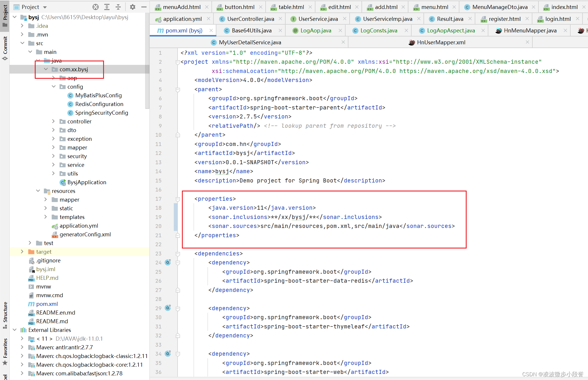
Task: Click the Spring bean gutter icon at line 24
Action: (168, 262)
